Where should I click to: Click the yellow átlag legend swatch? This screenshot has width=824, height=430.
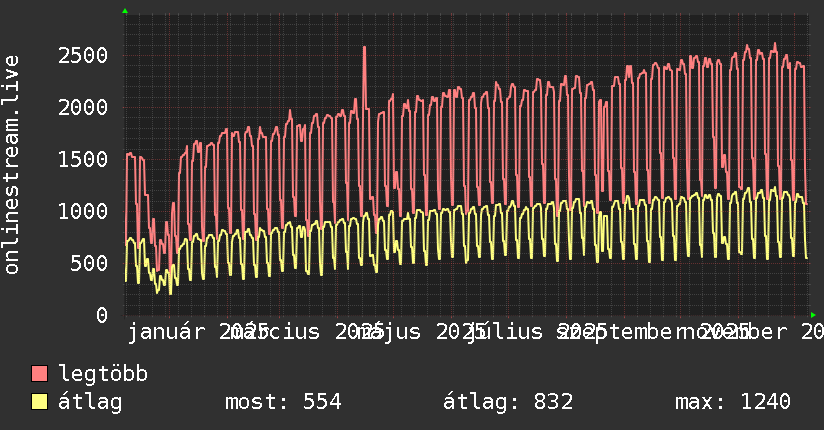[39, 402]
